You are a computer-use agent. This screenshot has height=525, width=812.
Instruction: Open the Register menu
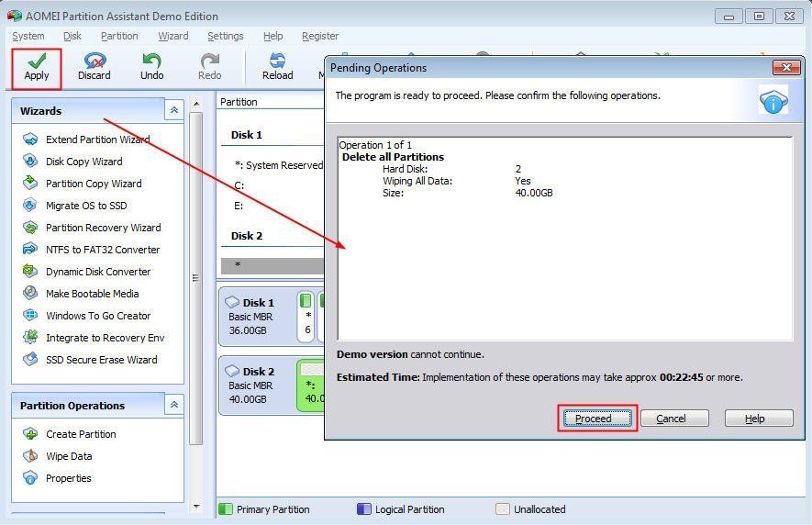click(320, 36)
